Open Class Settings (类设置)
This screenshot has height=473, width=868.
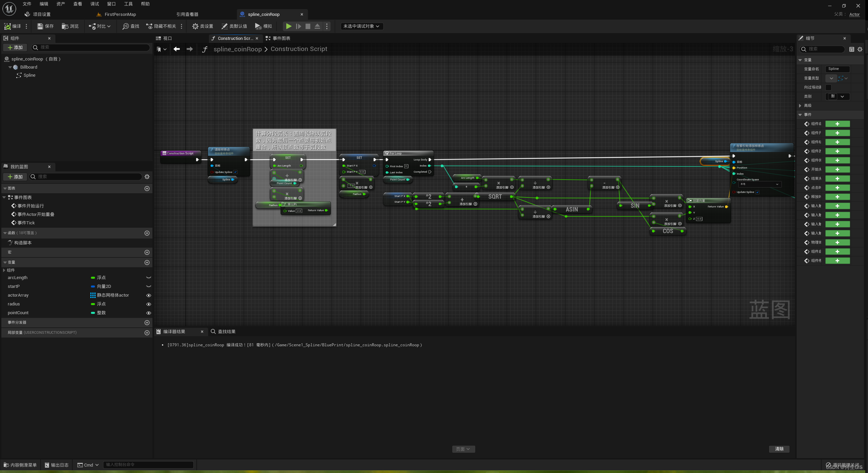click(202, 26)
